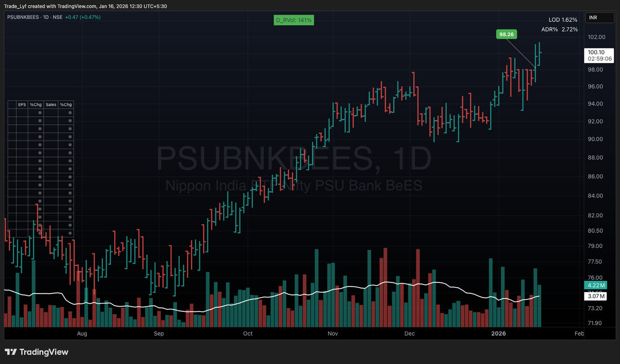Click the 98.26 green price callout
The image size is (620, 364).
[506, 35]
